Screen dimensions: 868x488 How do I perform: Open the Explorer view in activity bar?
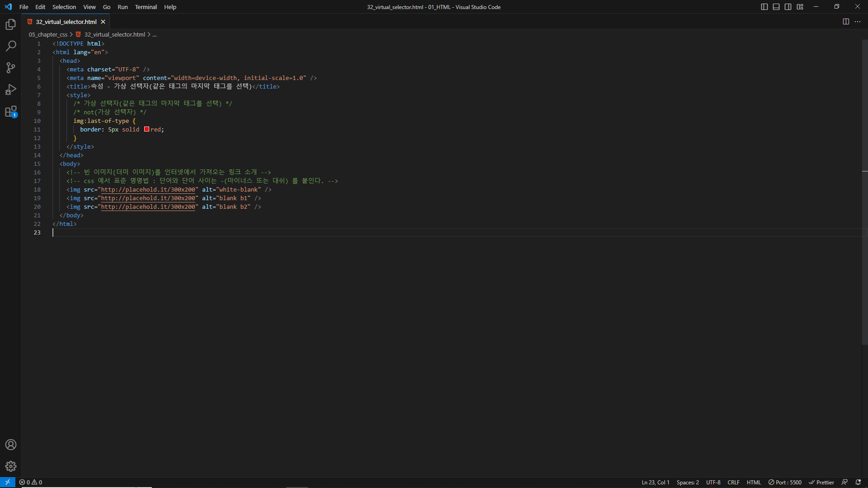(11, 24)
